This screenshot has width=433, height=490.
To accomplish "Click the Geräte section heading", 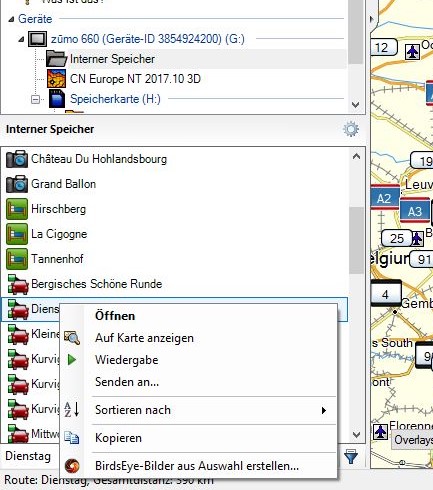I will (x=35, y=19).
